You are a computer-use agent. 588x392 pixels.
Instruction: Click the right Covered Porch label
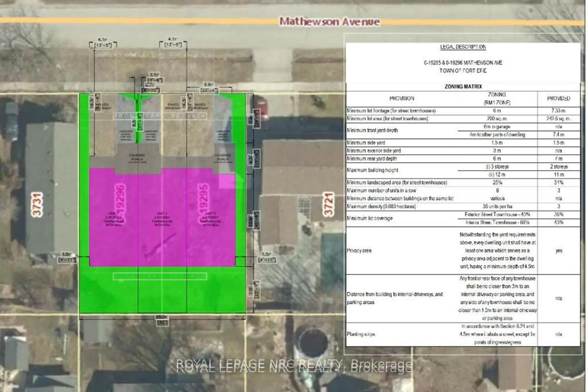[x=223, y=157]
